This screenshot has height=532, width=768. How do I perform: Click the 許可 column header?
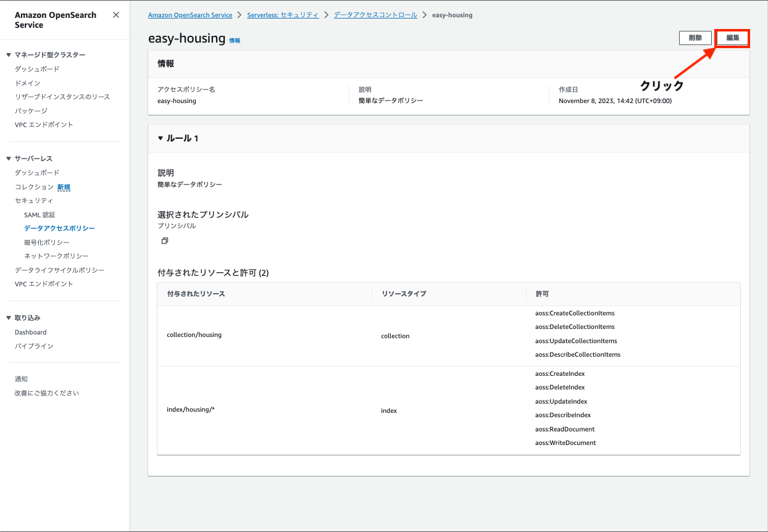click(x=542, y=294)
